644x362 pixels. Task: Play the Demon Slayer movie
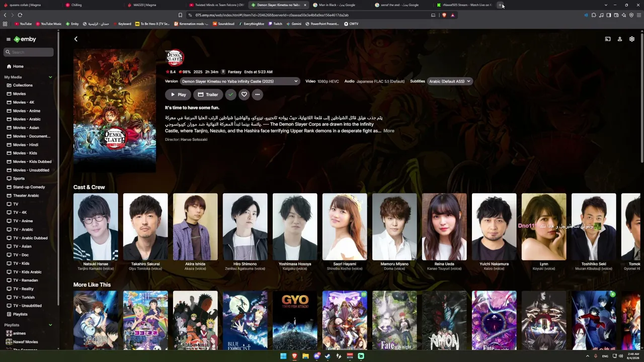[x=178, y=95]
